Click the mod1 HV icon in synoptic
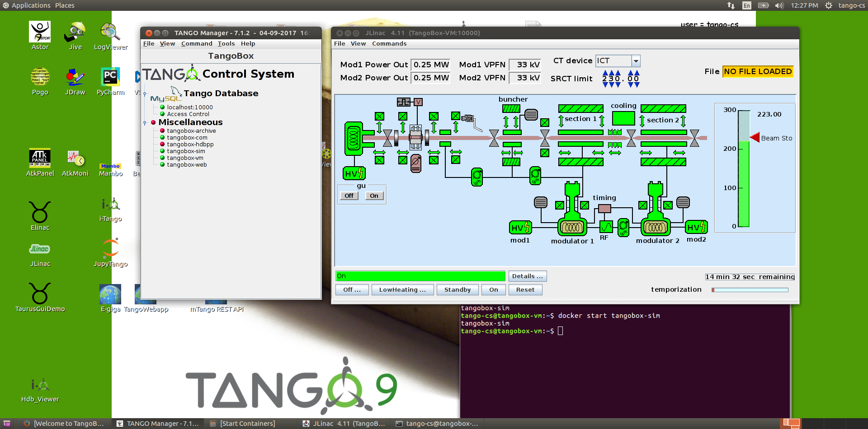Viewport: 868px width, 429px height. [520, 228]
